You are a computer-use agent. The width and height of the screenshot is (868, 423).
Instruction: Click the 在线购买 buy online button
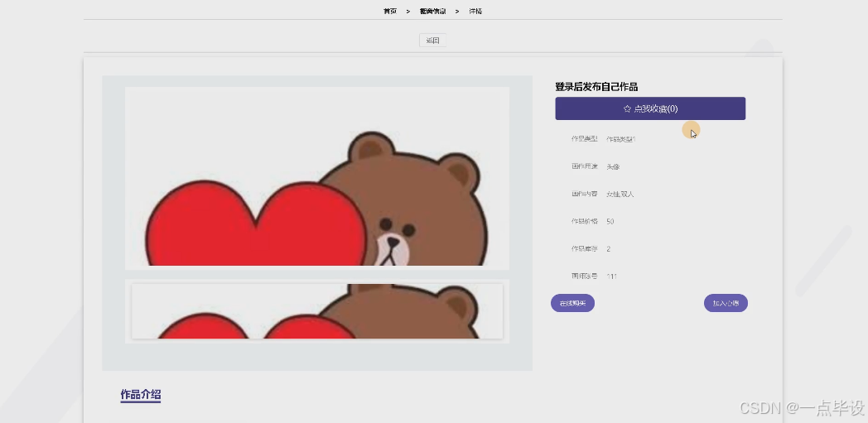[x=572, y=303]
